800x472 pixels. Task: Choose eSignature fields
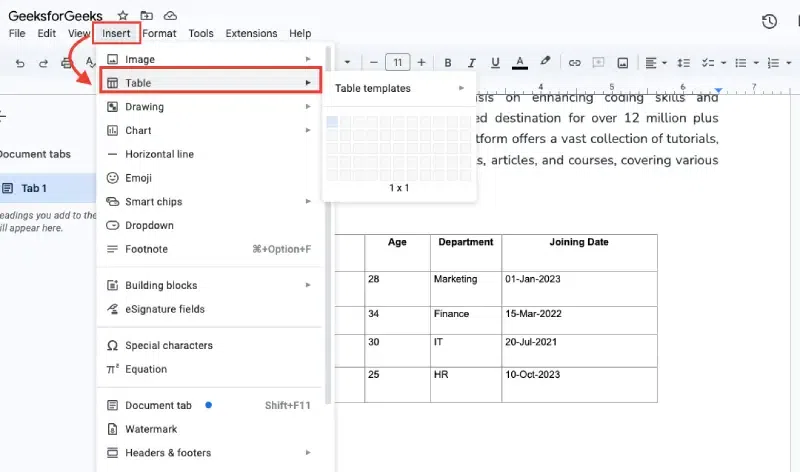pyautogui.click(x=209, y=309)
